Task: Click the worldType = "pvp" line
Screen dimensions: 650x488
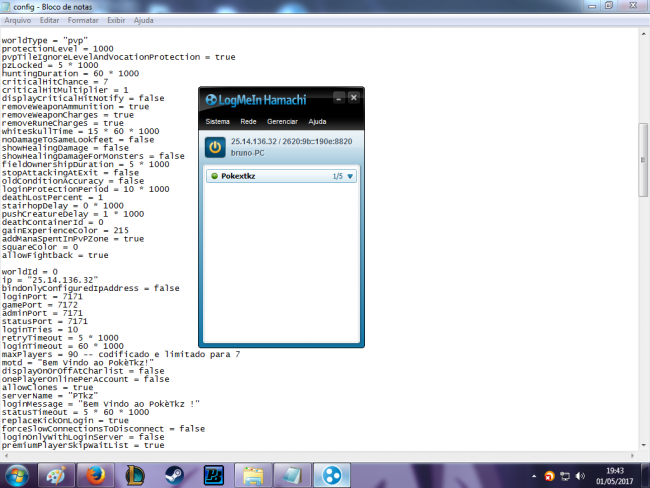Action: pyautogui.click(x=45, y=41)
